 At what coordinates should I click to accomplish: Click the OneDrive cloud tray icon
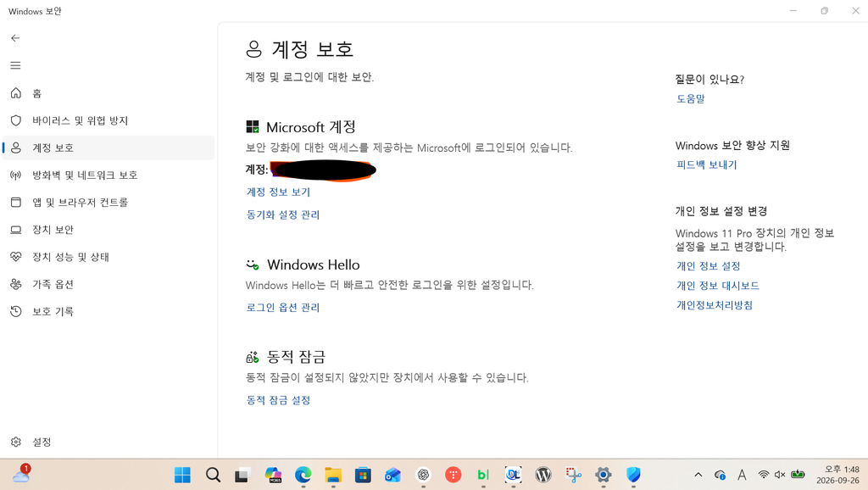pos(720,475)
